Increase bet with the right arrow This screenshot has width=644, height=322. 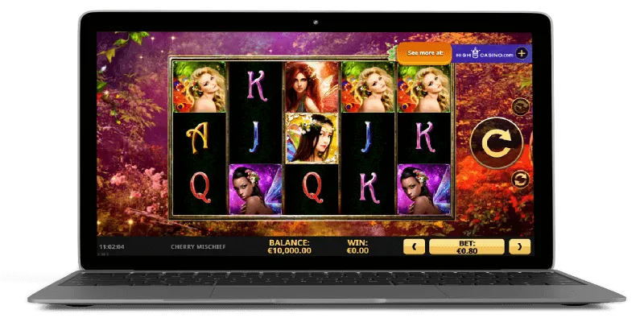(x=521, y=246)
